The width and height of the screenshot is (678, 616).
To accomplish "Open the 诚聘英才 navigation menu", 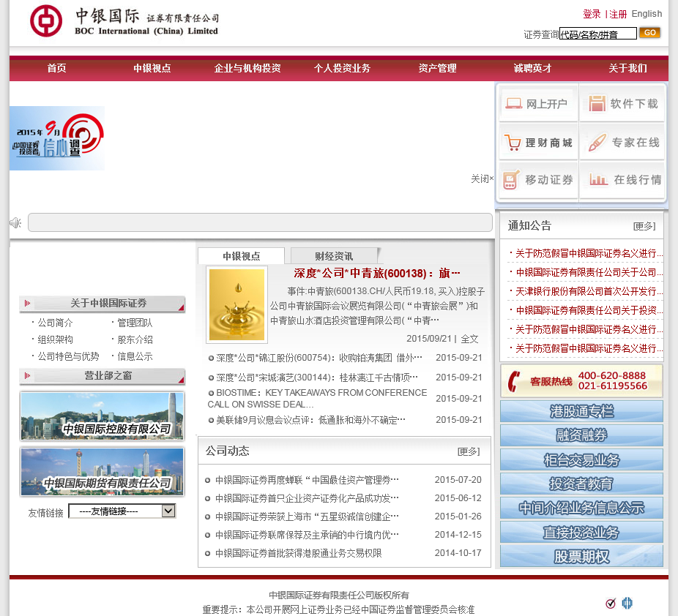I will click(532, 68).
